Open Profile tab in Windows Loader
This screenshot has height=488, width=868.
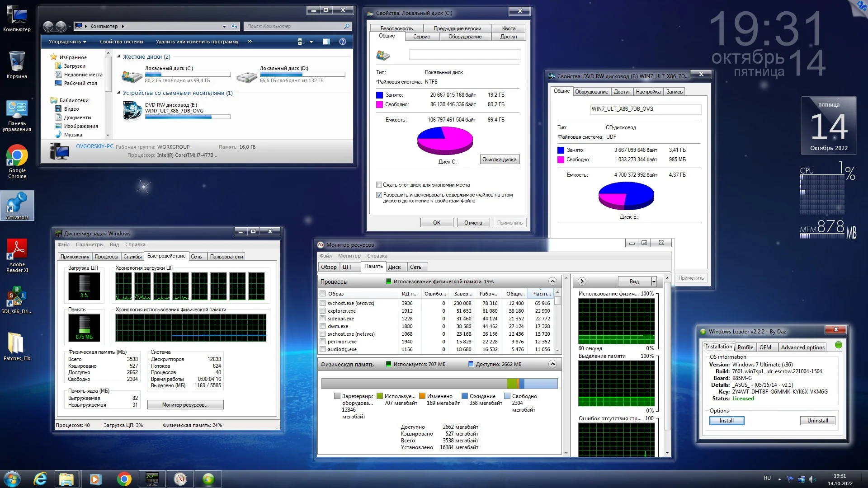click(745, 347)
